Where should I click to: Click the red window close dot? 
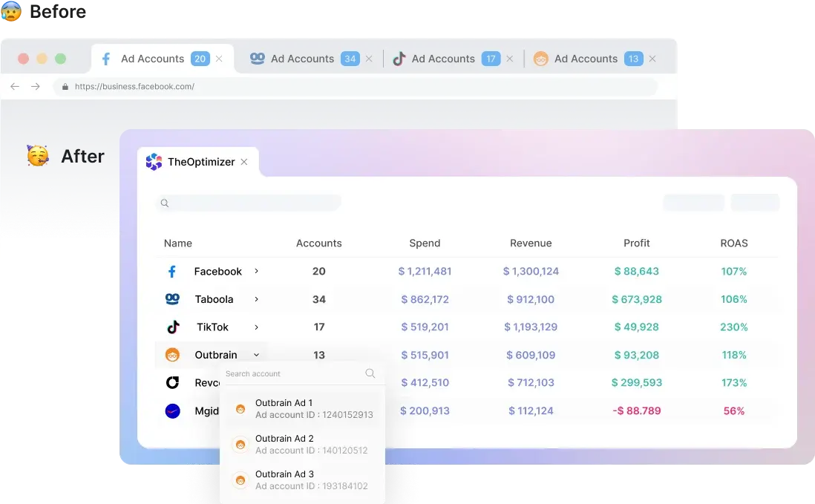[24, 59]
